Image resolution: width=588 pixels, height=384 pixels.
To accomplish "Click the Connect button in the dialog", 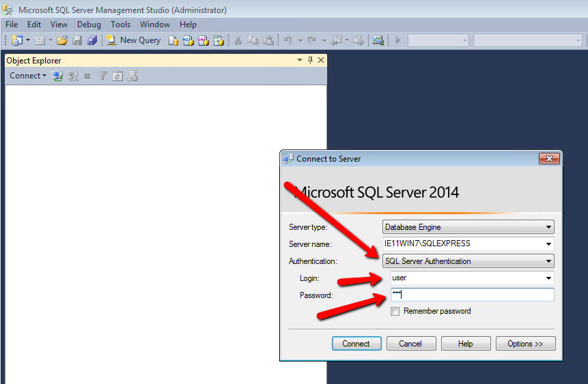I will pos(356,344).
